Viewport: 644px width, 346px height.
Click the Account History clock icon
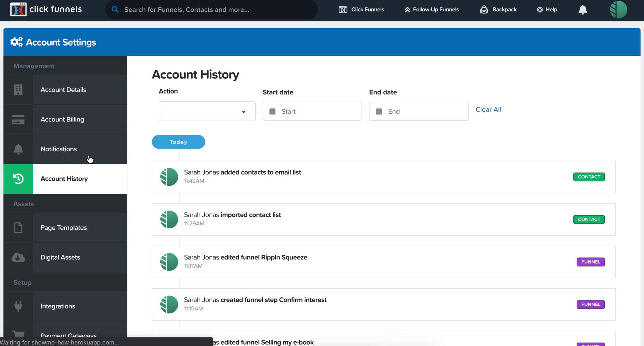[x=18, y=179]
